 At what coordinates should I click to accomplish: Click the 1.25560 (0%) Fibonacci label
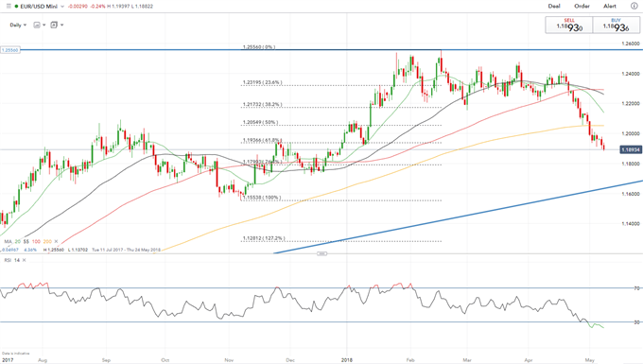tap(259, 47)
